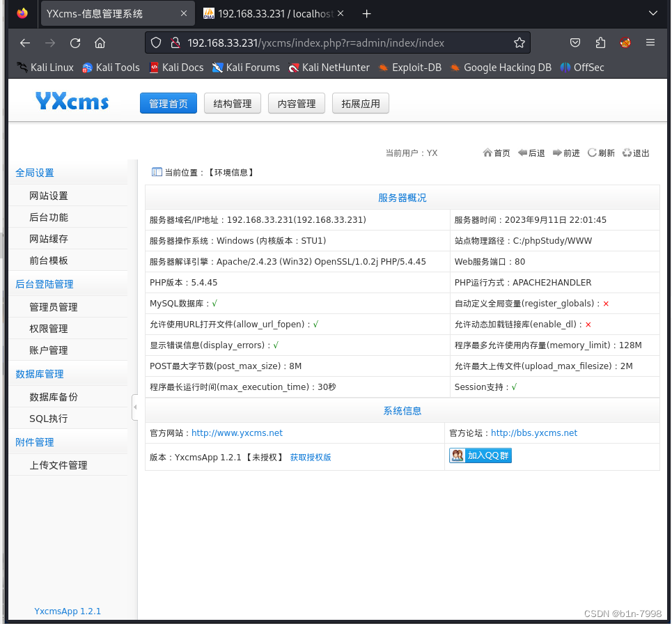
Task: Open http://bbs.yxcms.net forum link
Action: pyautogui.click(x=534, y=433)
